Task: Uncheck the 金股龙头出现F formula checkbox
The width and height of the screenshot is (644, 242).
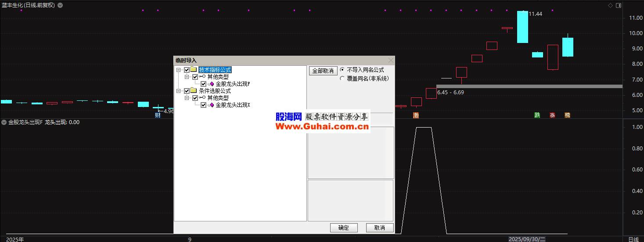Action: pos(203,84)
